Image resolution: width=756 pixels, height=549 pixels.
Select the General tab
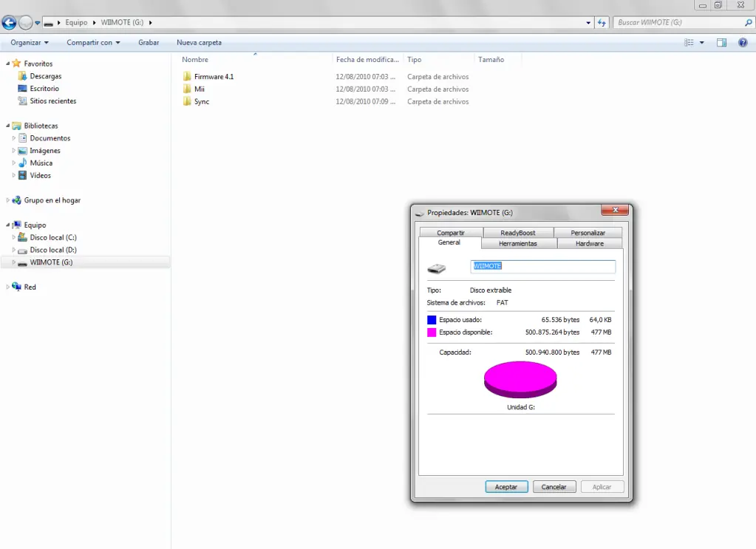point(449,242)
